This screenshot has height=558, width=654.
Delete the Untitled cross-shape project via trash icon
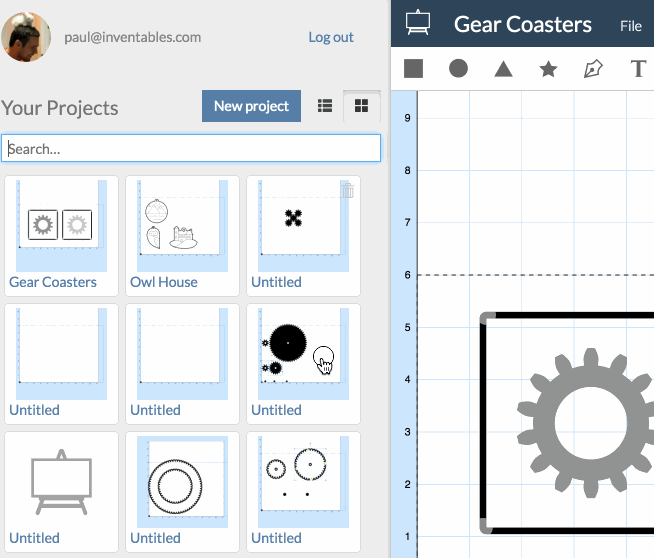point(348,191)
